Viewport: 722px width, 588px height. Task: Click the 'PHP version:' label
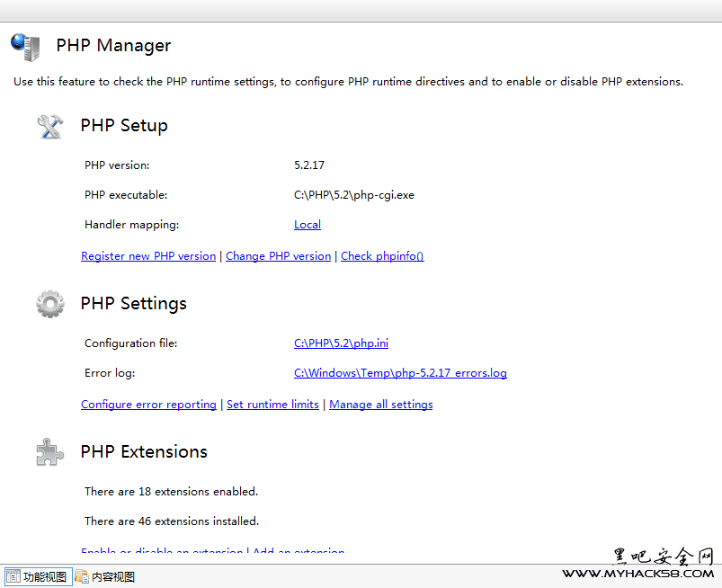[x=117, y=165]
